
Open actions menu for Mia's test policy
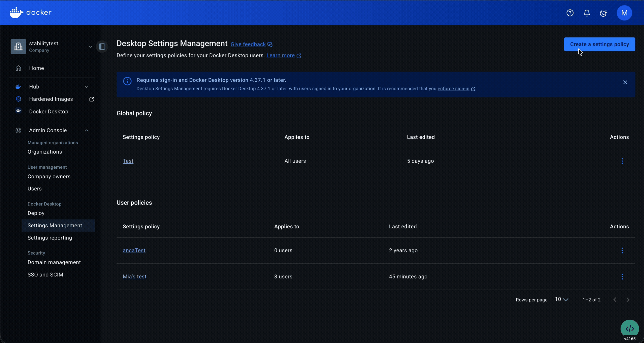(622, 277)
